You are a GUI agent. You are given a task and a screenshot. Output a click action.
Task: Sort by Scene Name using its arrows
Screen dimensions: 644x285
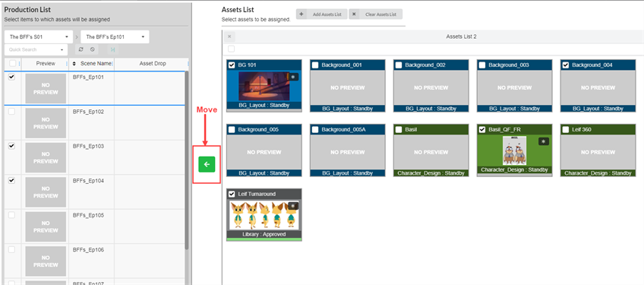point(74,64)
